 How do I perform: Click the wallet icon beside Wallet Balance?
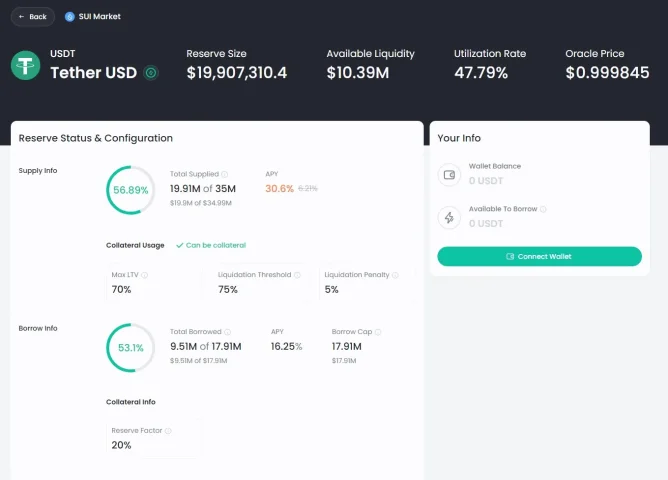[x=449, y=175]
